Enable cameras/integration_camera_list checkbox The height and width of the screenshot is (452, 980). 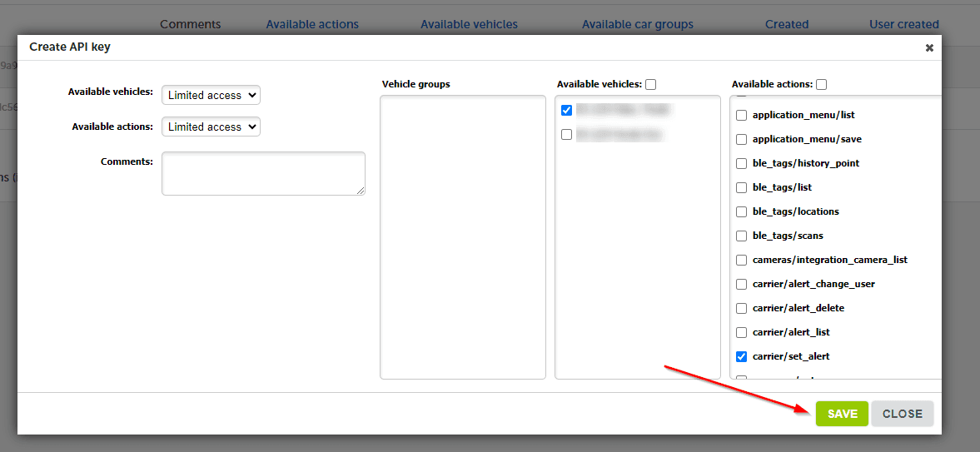[742, 261]
